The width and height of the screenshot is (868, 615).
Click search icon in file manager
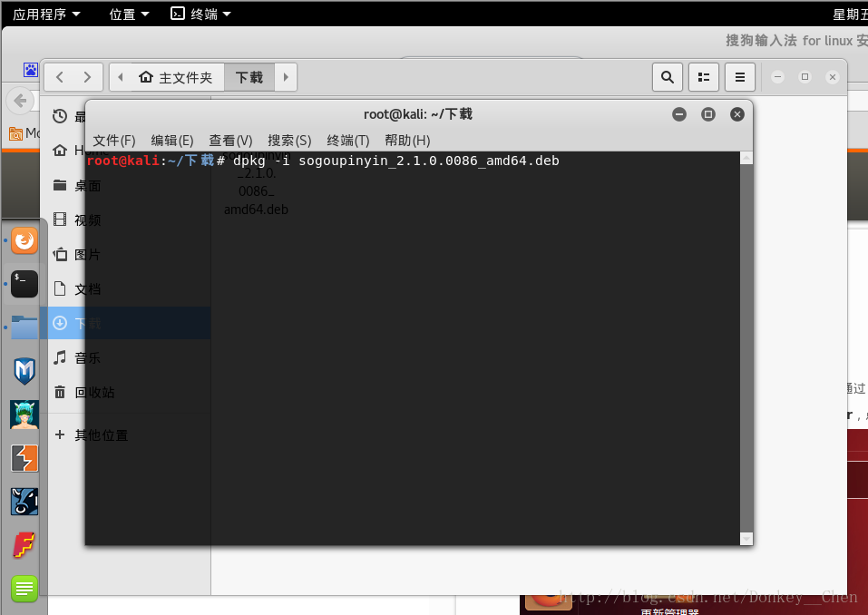click(x=668, y=77)
